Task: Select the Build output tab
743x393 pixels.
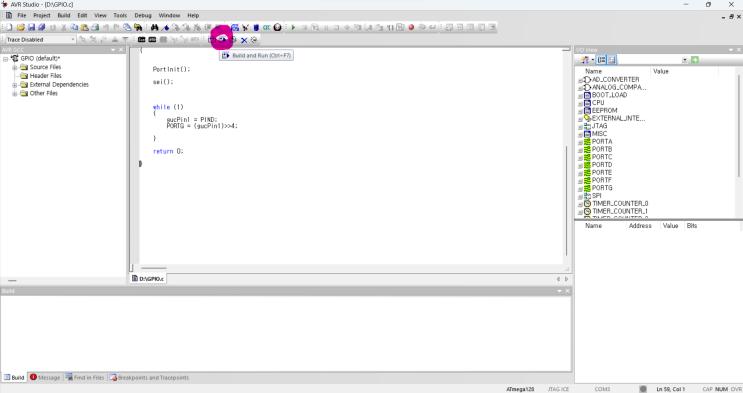Action: pyautogui.click(x=14, y=378)
